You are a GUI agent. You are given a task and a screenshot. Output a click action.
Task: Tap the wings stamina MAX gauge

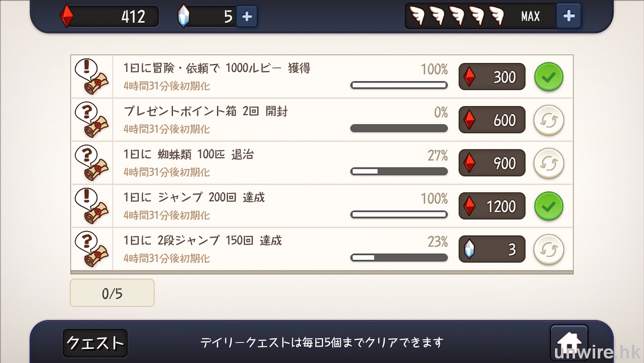(479, 16)
